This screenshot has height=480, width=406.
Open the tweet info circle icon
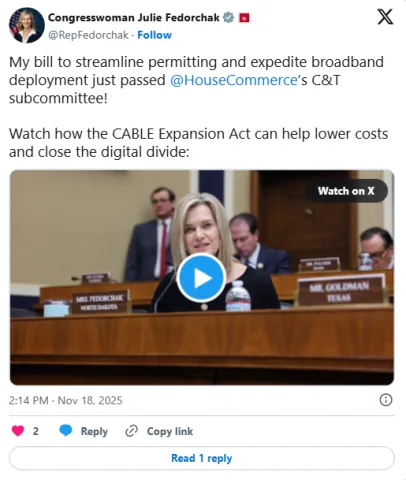pos(386,400)
